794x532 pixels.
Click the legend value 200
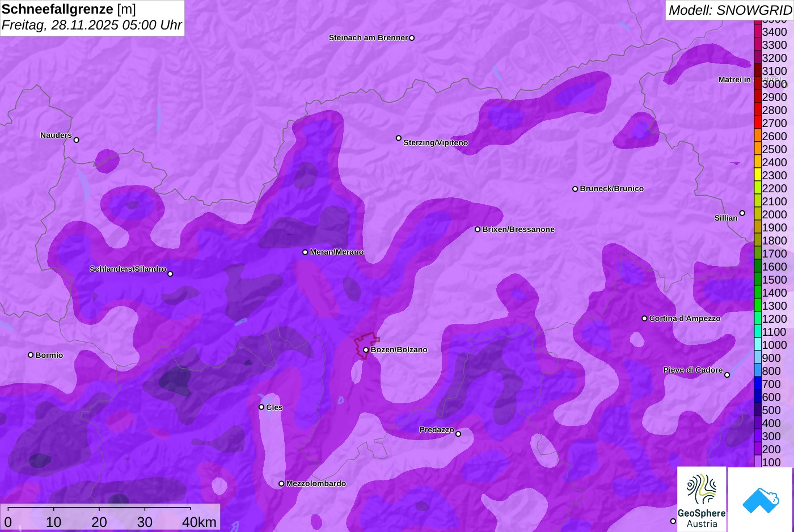pos(771,449)
